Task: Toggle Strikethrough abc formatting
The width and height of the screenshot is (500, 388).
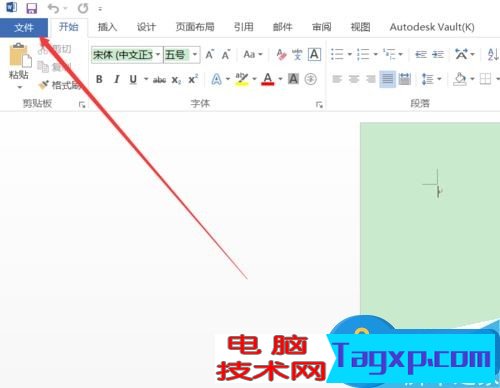Action: (159, 80)
